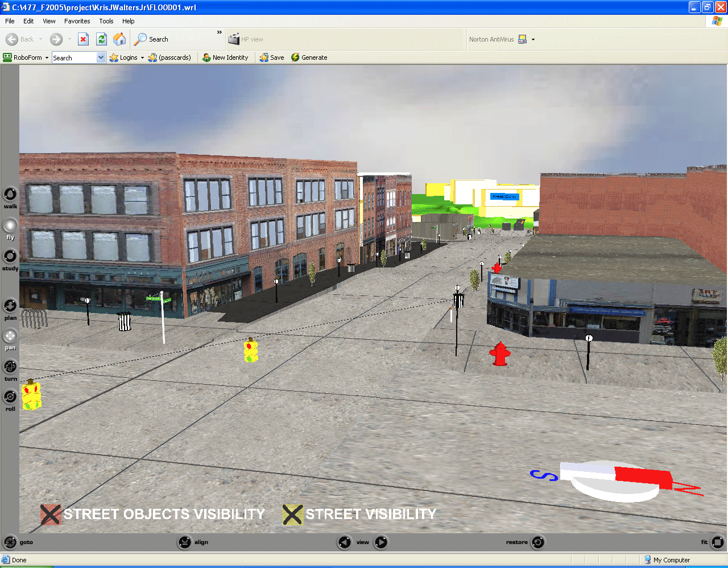Image resolution: width=728 pixels, height=568 pixels.
Task: Expand the RoboForm search combo box
Action: 101,57
